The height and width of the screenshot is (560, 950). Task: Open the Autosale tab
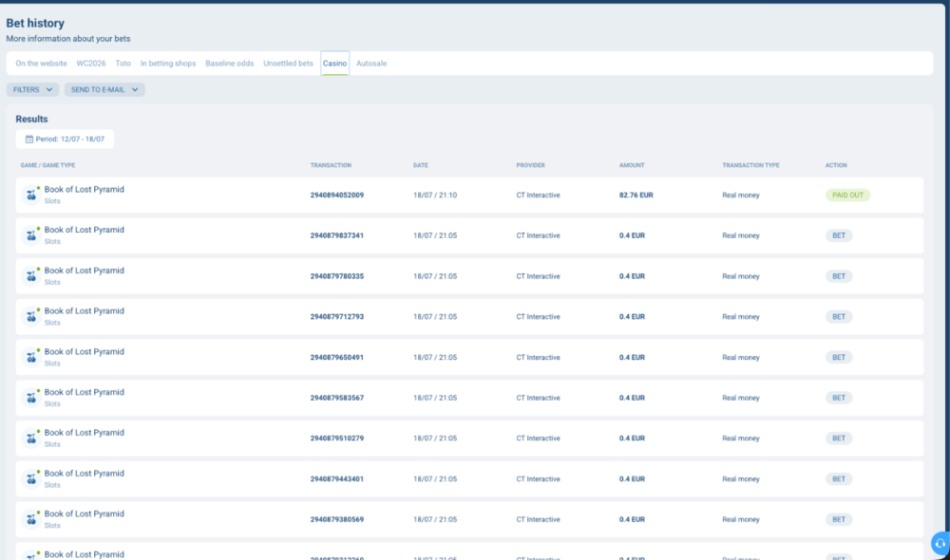371,63
